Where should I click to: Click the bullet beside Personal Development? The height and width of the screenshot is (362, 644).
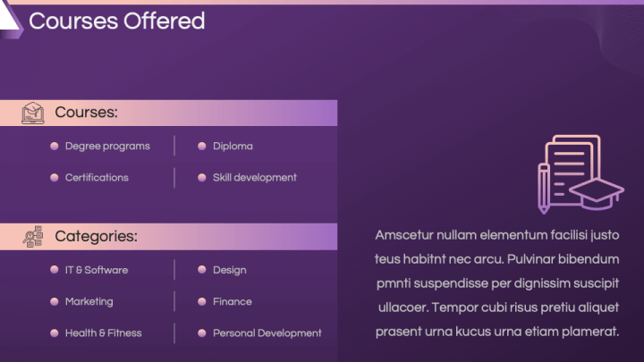click(201, 333)
